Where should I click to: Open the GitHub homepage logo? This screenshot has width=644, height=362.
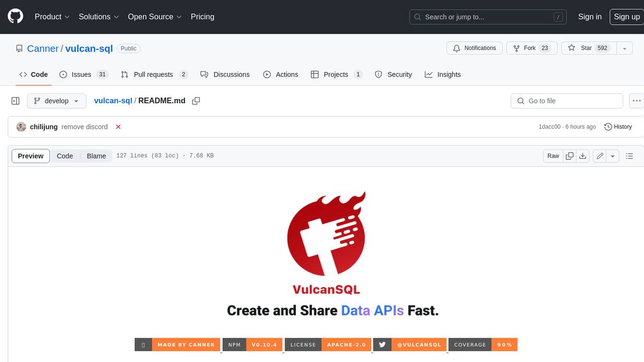tap(15, 17)
